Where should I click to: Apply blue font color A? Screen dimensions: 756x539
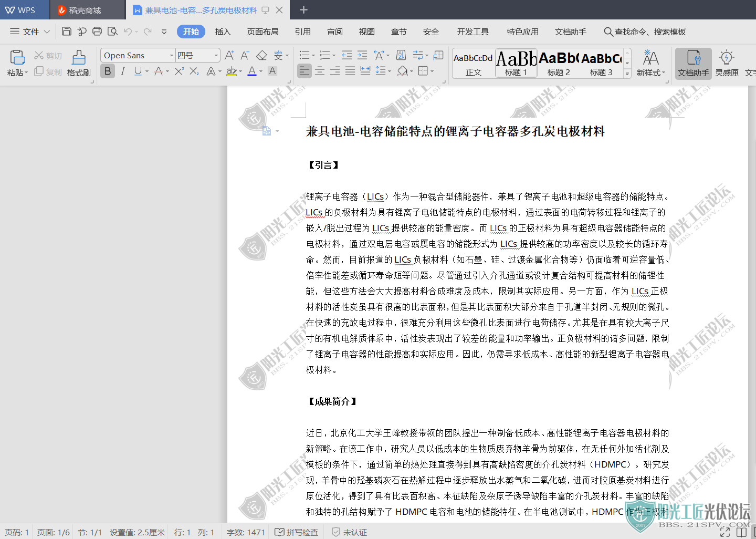pyautogui.click(x=252, y=71)
